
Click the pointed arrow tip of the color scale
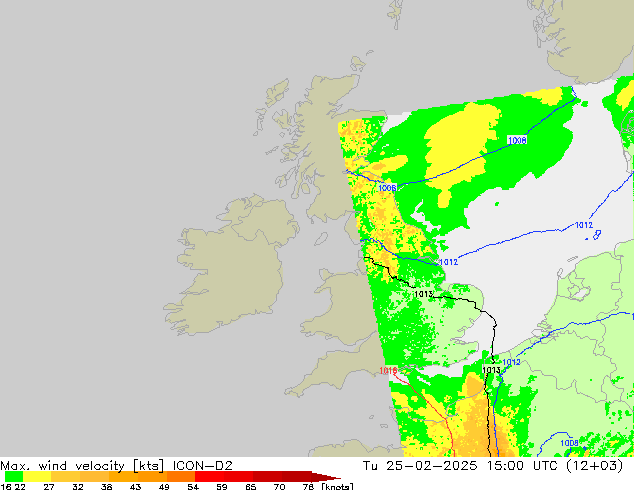[326, 476]
